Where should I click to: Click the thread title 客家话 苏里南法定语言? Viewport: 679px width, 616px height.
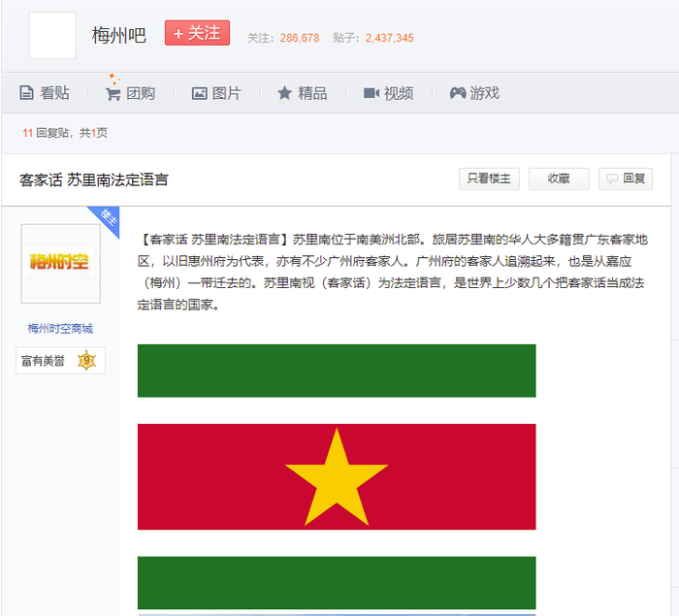pyautogui.click(x=94, y=179)
